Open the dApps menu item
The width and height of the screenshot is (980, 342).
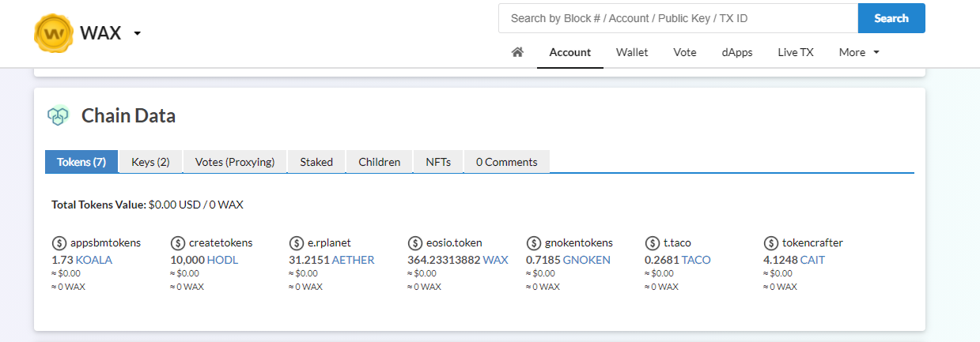[x=737, y=52]
